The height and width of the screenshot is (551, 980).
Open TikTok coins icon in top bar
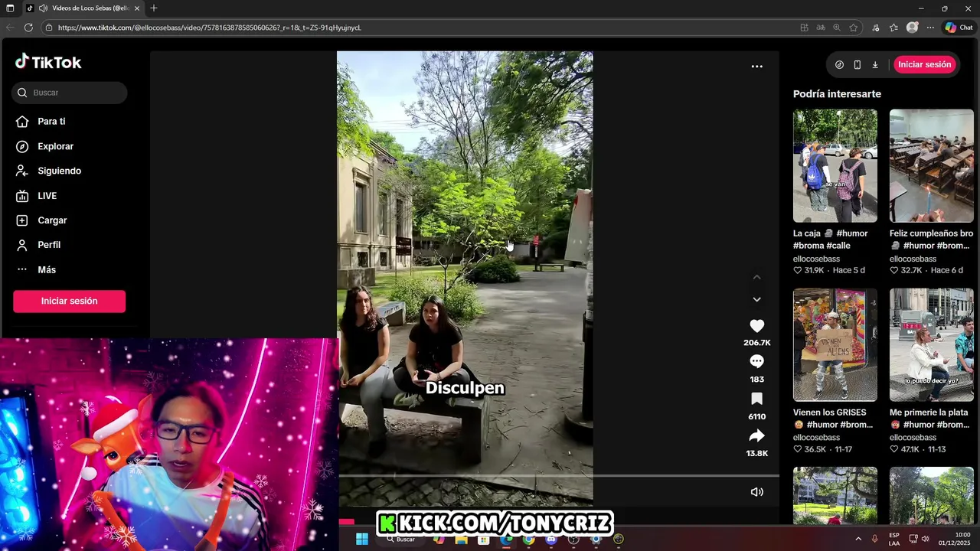[x=839, y=65]
